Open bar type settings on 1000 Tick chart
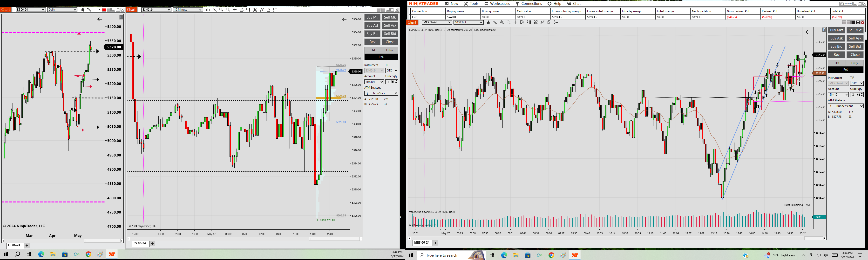 (x=488, y=23)
